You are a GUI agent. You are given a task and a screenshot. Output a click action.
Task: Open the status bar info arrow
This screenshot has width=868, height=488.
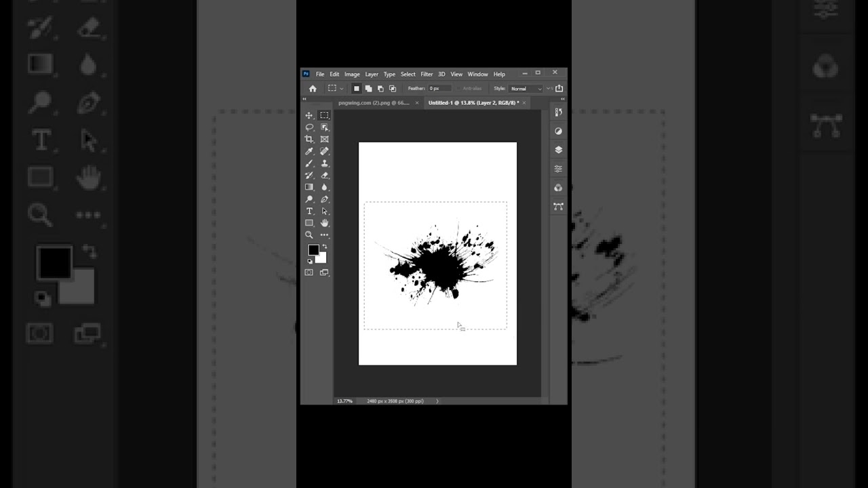(437, 401)
